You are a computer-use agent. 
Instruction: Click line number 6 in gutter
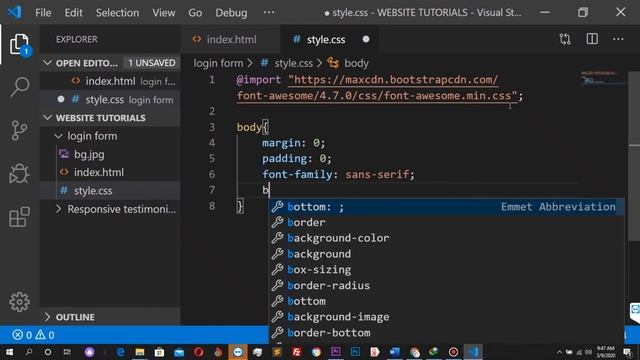point(212,174)
